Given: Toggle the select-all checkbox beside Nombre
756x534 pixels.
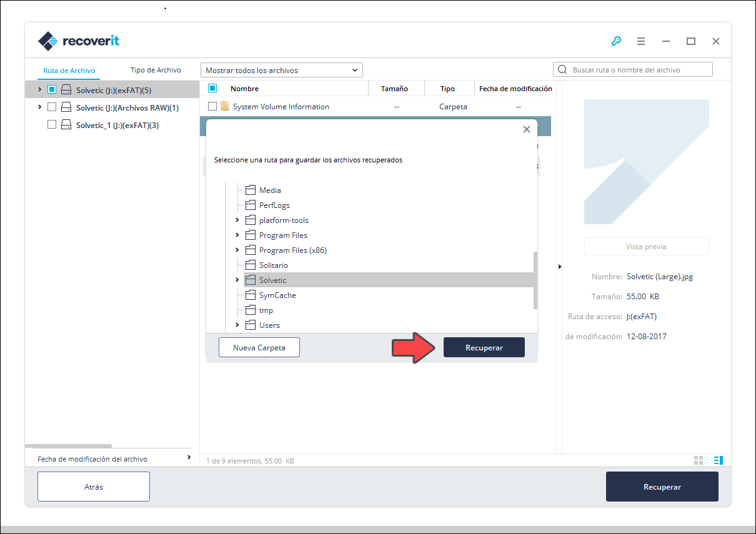Looking at the screenshot, I should (212, 88).
